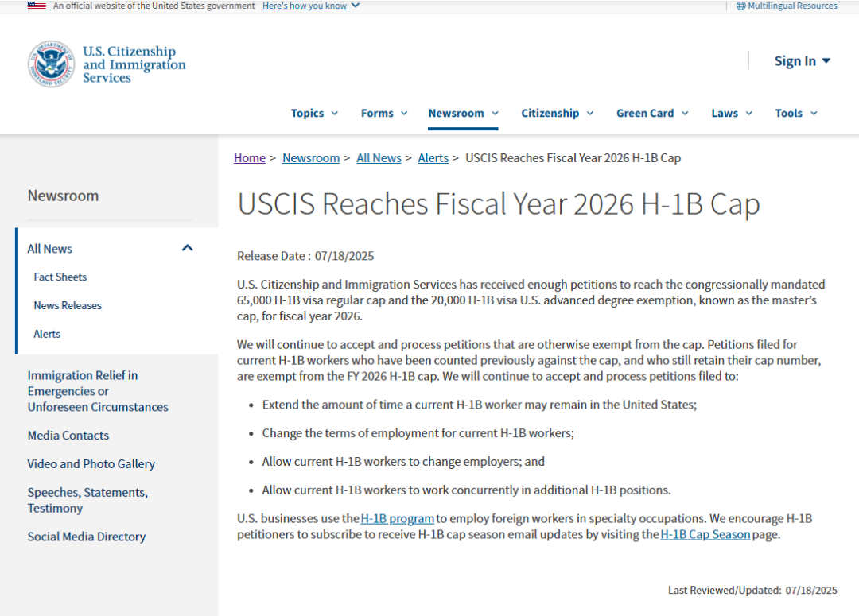Open Fact Sheets in sidebar
Screen dimensions: 859x616
click(60, 277)
